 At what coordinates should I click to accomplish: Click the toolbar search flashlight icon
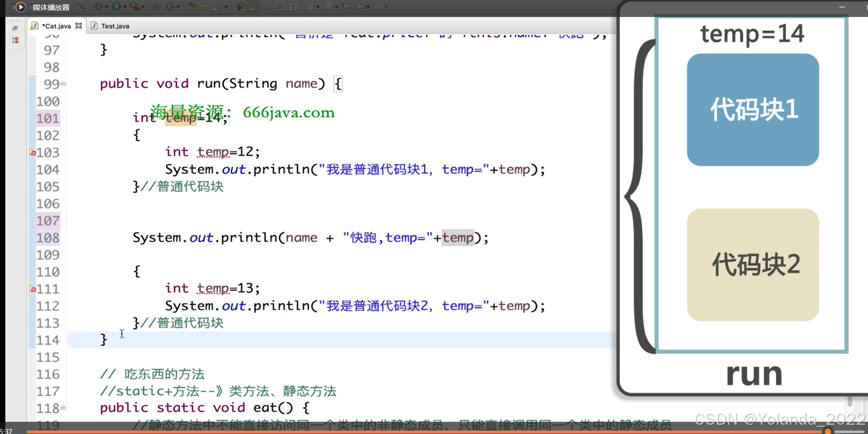click(239, 7)
